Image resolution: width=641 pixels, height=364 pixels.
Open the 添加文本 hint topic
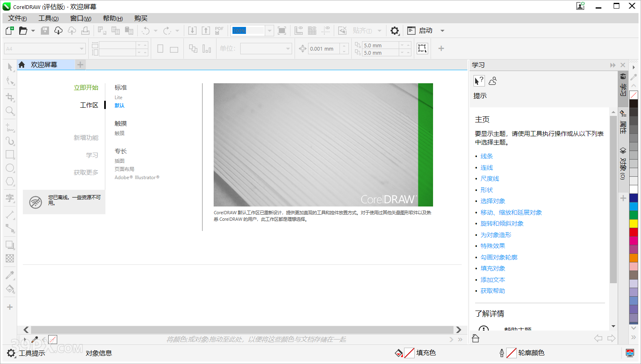(493, 280)
